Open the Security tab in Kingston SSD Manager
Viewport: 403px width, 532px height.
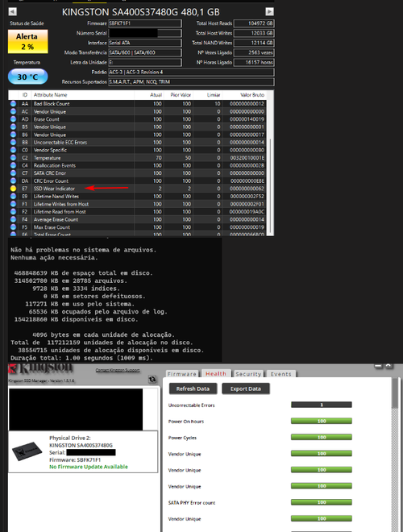248,374
